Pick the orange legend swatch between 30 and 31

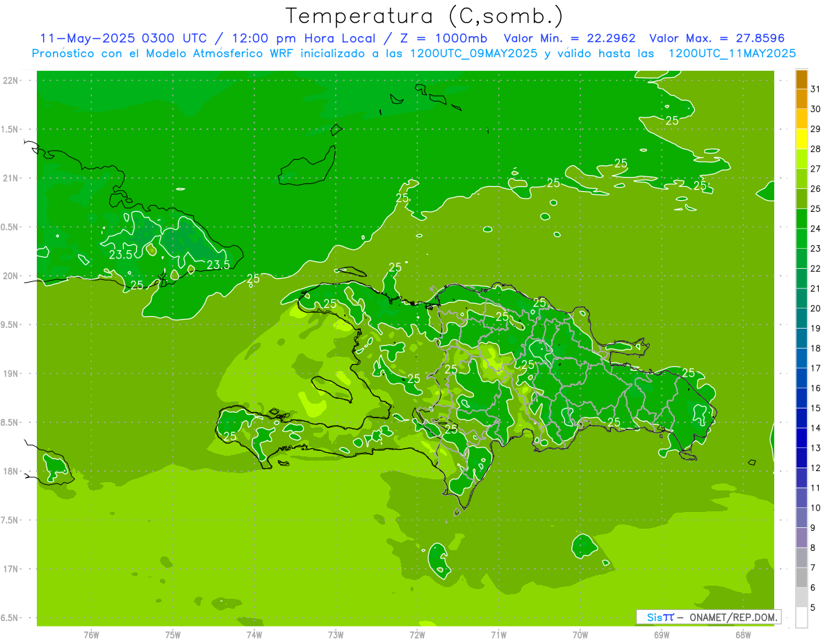801,99
